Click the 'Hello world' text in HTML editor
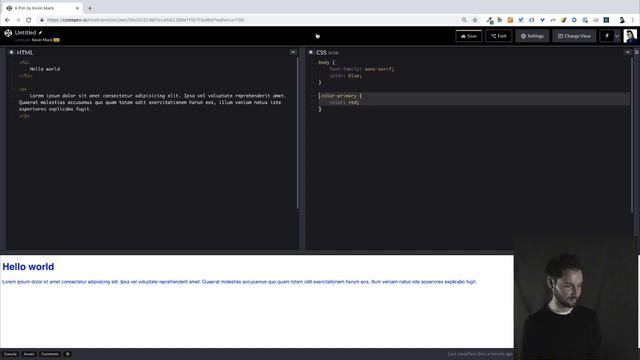The image size is (640, 360). pos(45,69)
